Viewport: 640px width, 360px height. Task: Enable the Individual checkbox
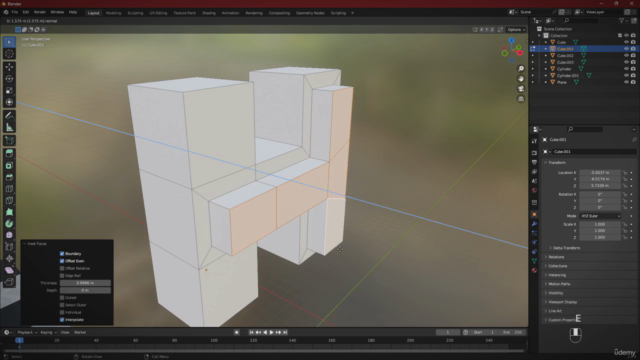click(62, 313)
